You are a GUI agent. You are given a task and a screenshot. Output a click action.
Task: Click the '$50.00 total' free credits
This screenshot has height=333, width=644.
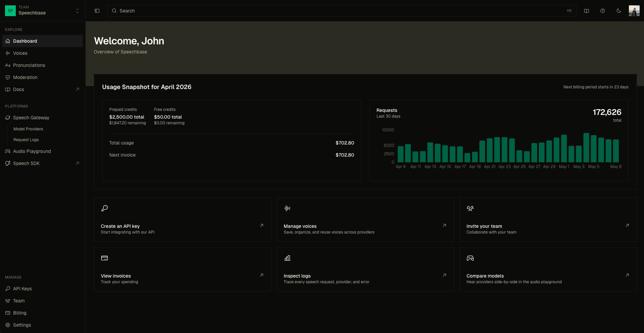tap(168, 117)
